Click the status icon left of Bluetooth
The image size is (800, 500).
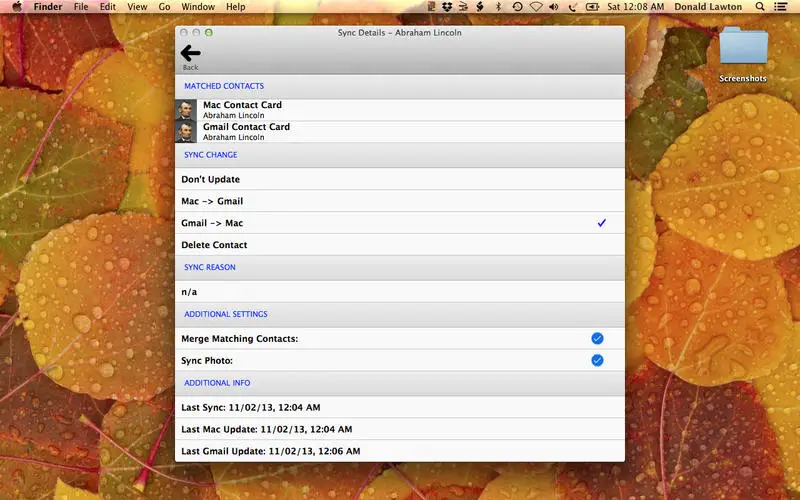point(480,7)
